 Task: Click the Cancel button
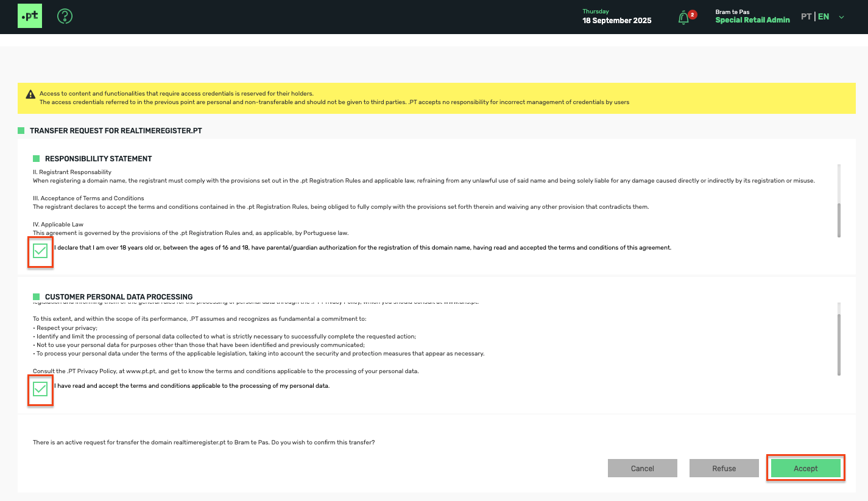(642, 468)
